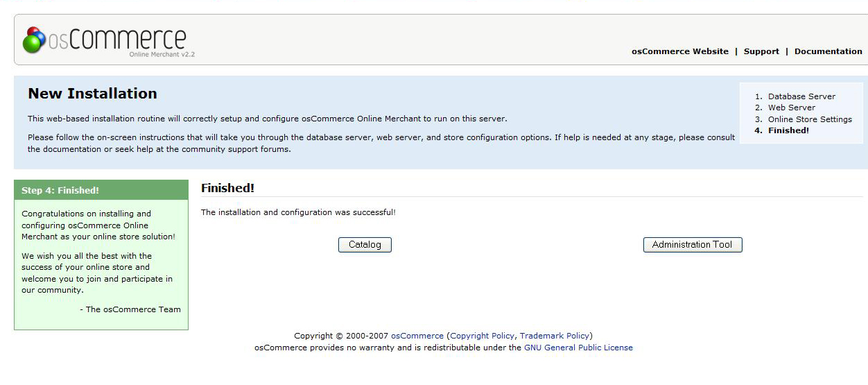
Task: Click the 'This web-based installation routine' sentence
Action: pyautogui.click(x=268, y=119)
